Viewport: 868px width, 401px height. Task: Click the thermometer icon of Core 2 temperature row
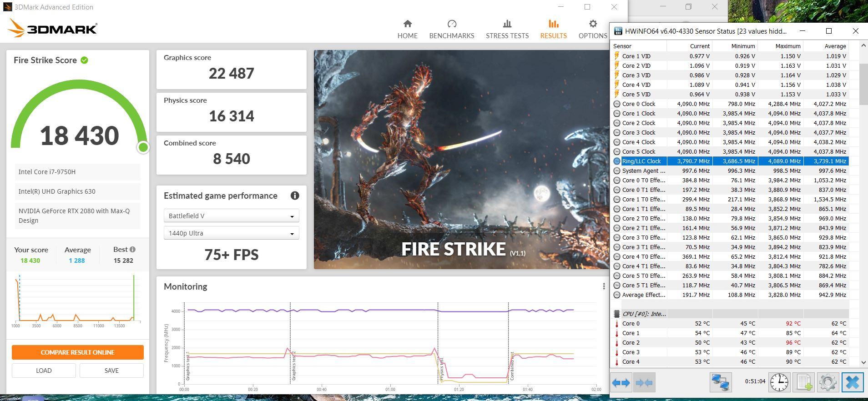617,343
